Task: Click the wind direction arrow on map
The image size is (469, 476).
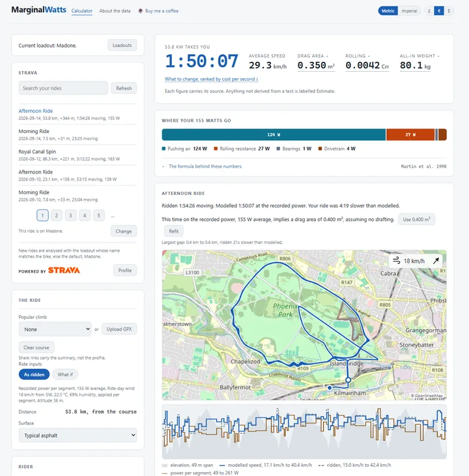Action: point(436,261)
